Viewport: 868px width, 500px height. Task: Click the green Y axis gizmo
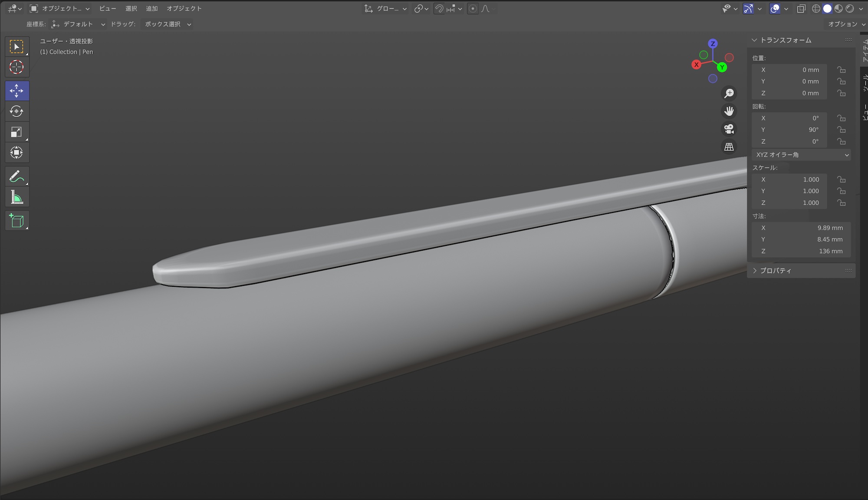tap(722, 67)
